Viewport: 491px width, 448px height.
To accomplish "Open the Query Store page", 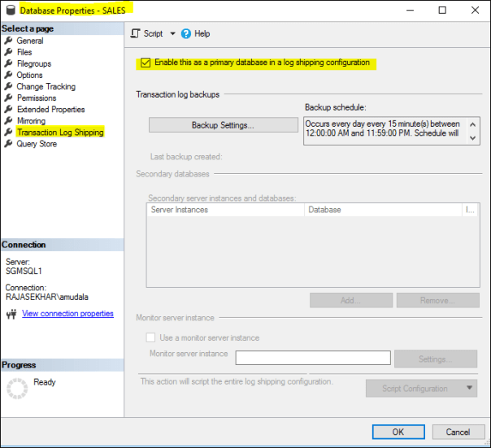I will (x=37, y=144).
